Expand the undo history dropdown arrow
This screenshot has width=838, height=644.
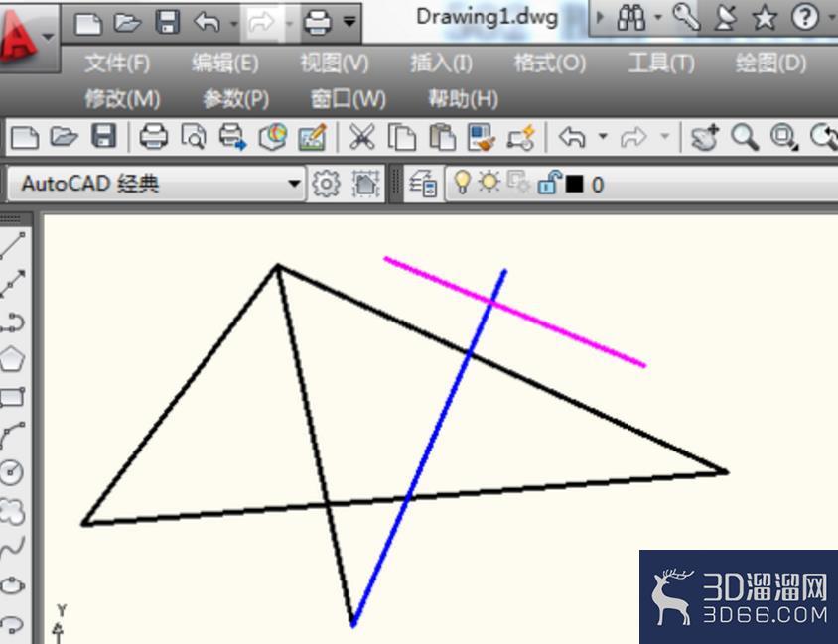pyautogui.click(x=603, y=137)
